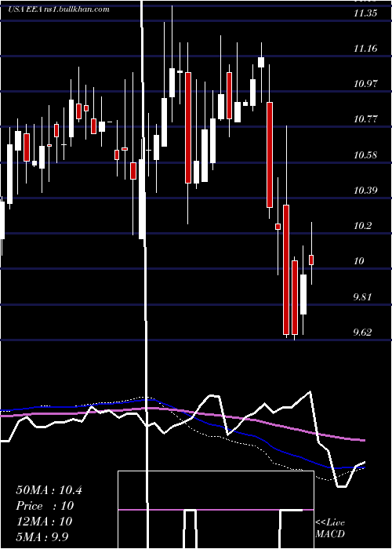Click the '<<Live MACD' label

point(330,528)
